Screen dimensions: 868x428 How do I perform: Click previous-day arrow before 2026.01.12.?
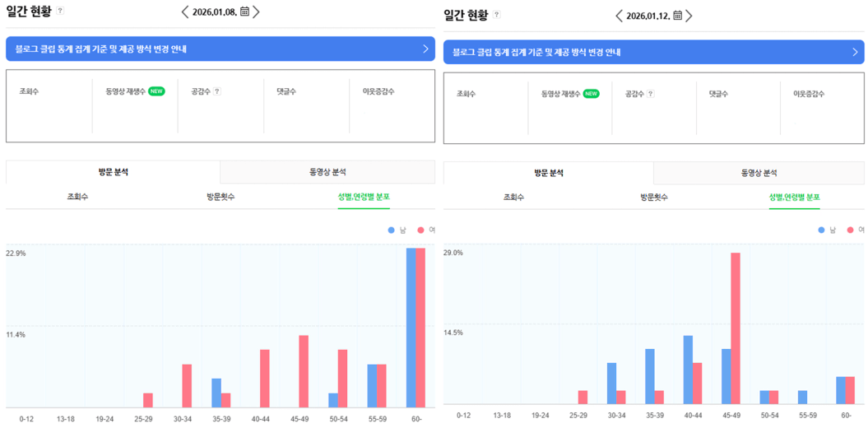(x=619, y=16)
